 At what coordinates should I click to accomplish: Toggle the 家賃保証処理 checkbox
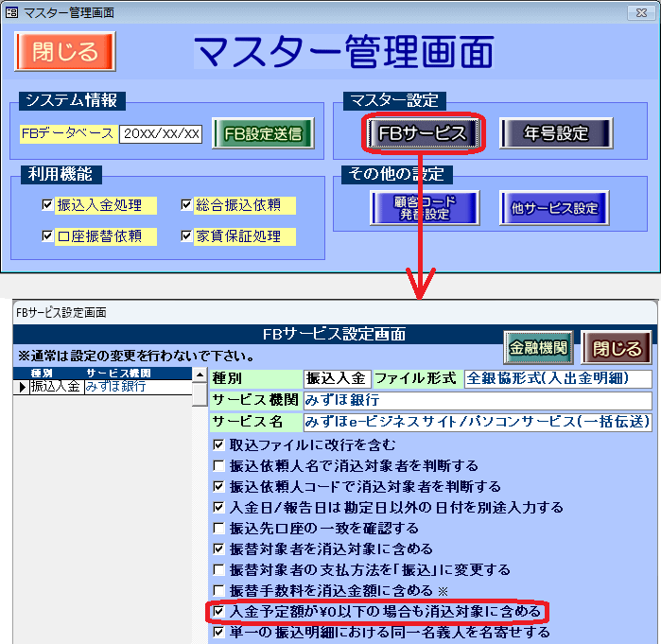click(x=186, y=235)
